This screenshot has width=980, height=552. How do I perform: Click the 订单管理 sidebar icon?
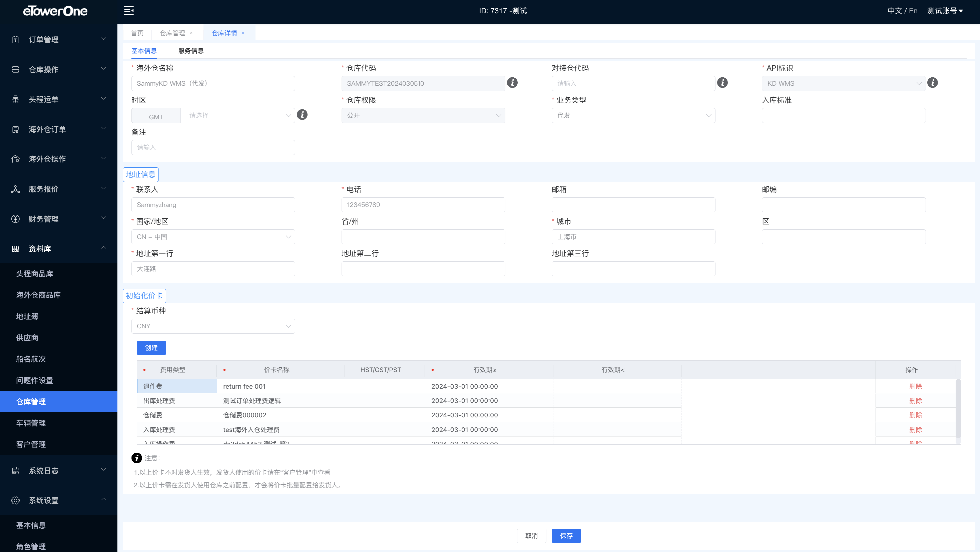[x=16, y=40]
